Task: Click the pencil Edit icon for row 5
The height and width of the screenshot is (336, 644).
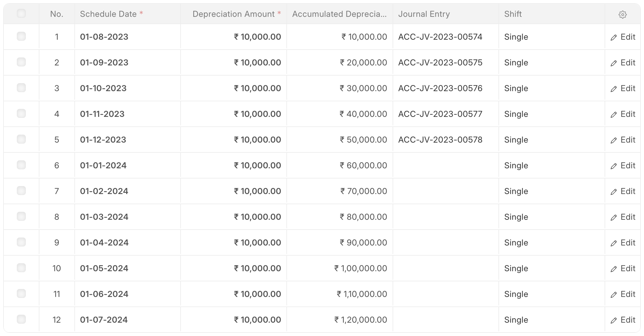Action: [614, 140]
